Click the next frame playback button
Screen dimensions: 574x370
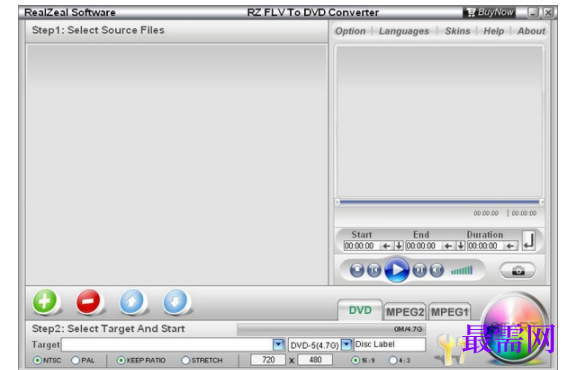click(420, 270)
